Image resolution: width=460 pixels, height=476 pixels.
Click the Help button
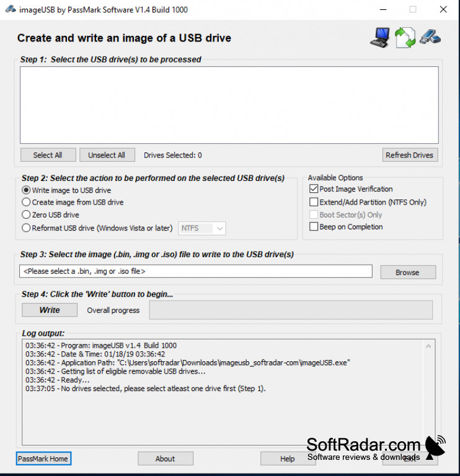click(x=287, y=459)
